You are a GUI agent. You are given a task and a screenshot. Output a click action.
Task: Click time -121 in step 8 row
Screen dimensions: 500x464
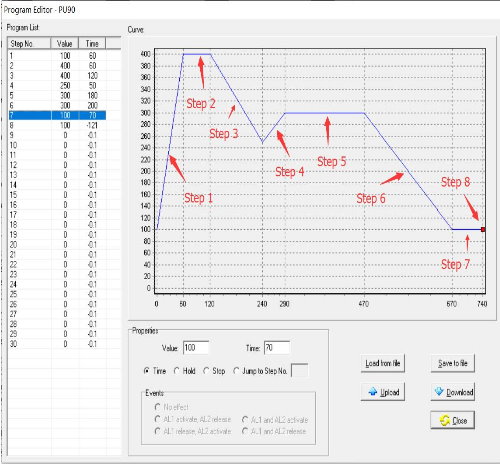coord(92,125)
